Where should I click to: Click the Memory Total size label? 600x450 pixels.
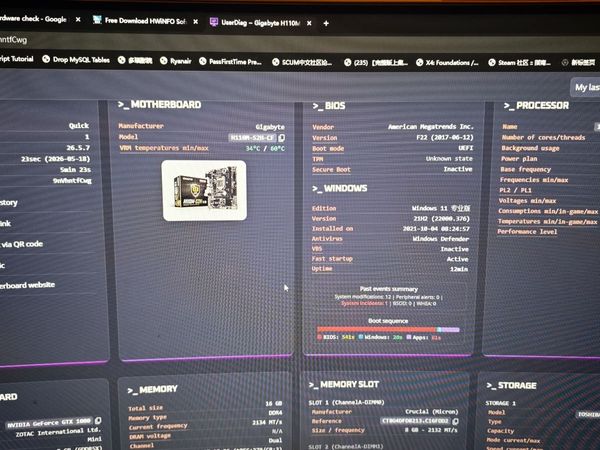pos(145,408)
